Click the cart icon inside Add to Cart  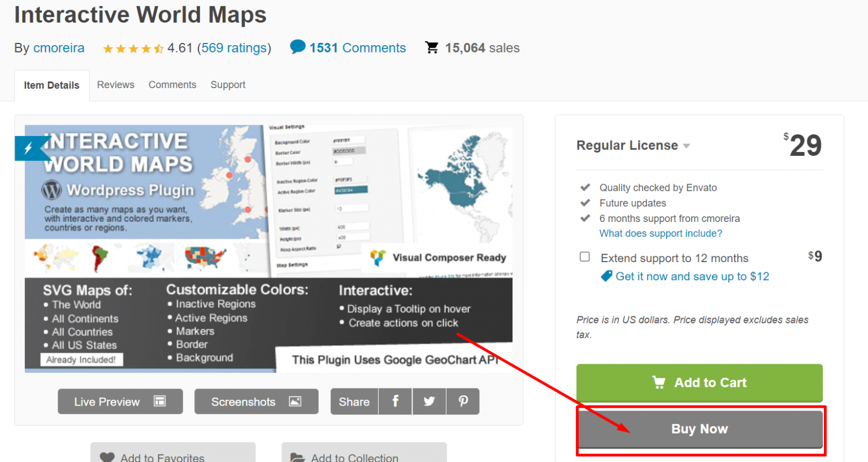click(658, 382)
